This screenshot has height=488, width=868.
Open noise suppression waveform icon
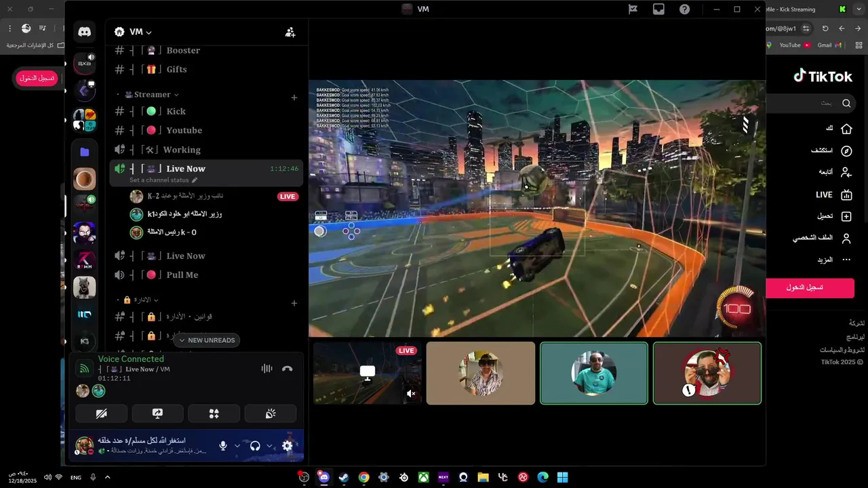(267, 369)
